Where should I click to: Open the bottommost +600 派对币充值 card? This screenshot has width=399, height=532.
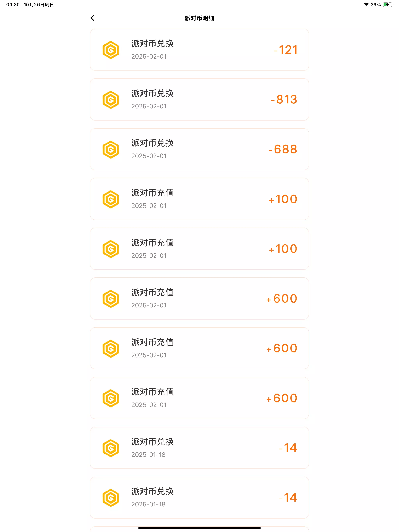click(199, 398)
